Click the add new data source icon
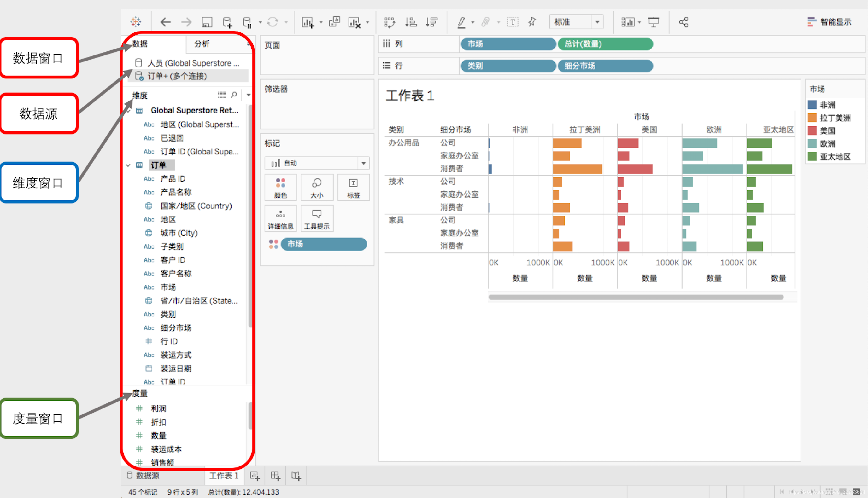Screen dimensions: 868x498 click(227, 22)
